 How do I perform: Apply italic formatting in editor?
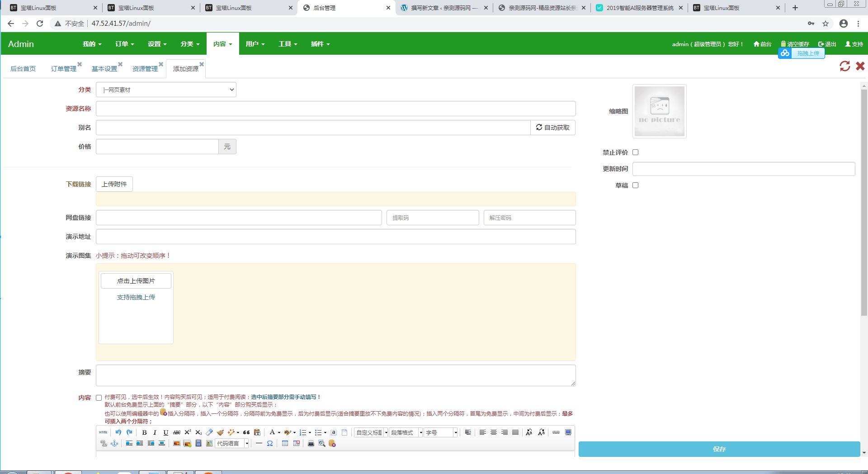coord(155,432)
